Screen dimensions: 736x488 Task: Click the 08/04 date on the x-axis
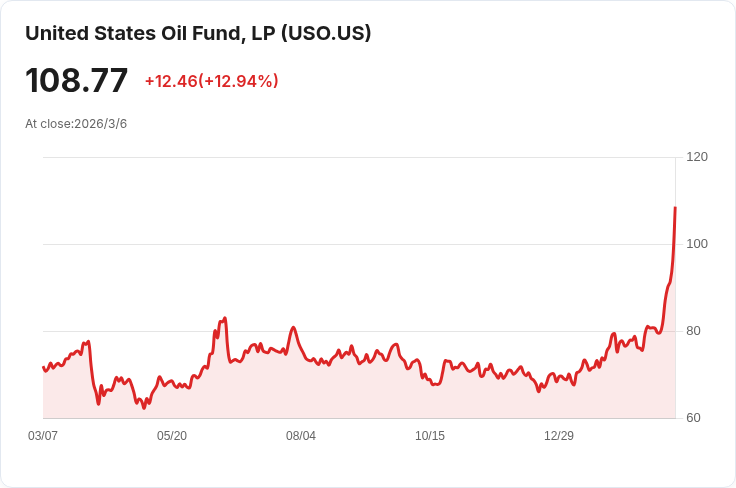(x=301, y=436)
